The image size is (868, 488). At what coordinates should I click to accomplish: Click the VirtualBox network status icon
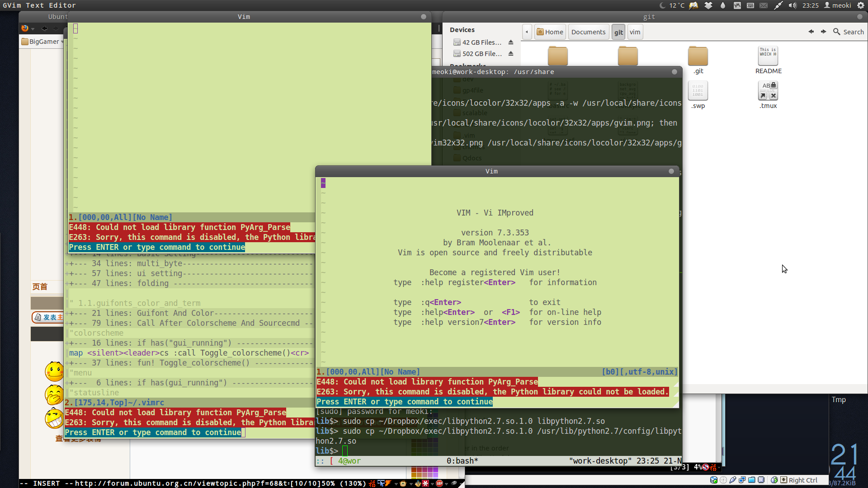pos(742,480)
